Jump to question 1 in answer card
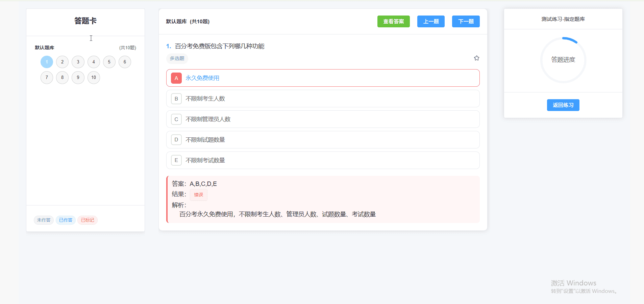This screenshot has width=644, height=304. 47,62
